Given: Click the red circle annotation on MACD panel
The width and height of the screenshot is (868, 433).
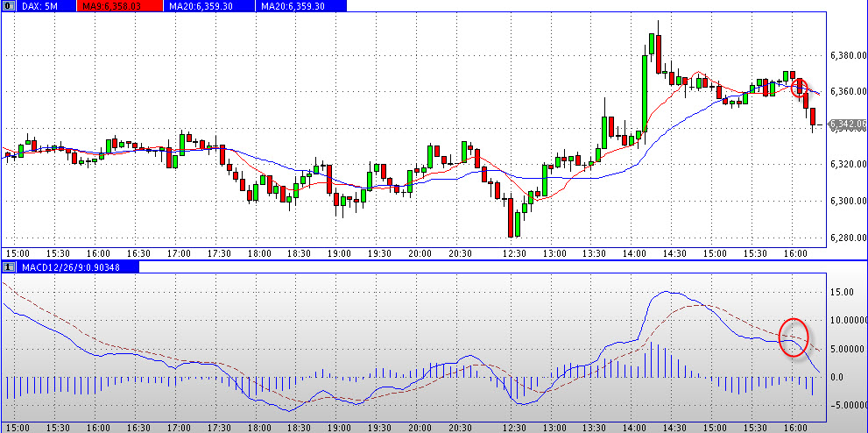Looking at the screenshot, I should point(792,337).
